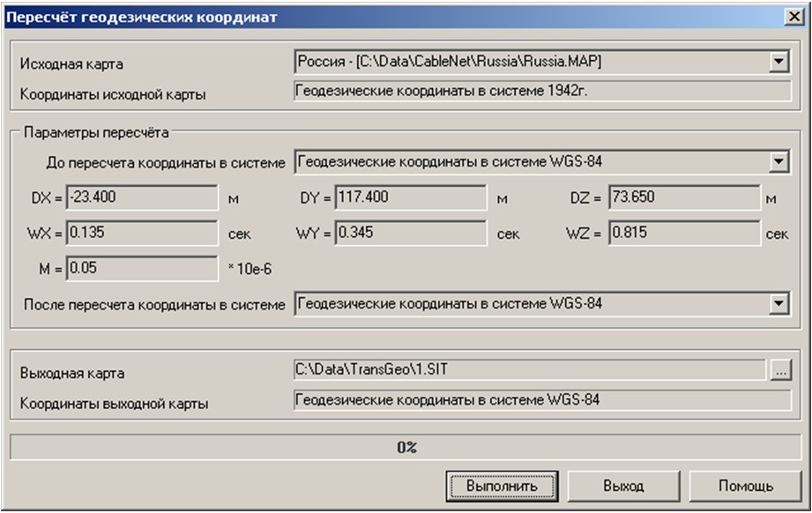The height and width of the screenshot is (513, 812).
Task: Click the source map coordinates field
Action: pos(541,92)
